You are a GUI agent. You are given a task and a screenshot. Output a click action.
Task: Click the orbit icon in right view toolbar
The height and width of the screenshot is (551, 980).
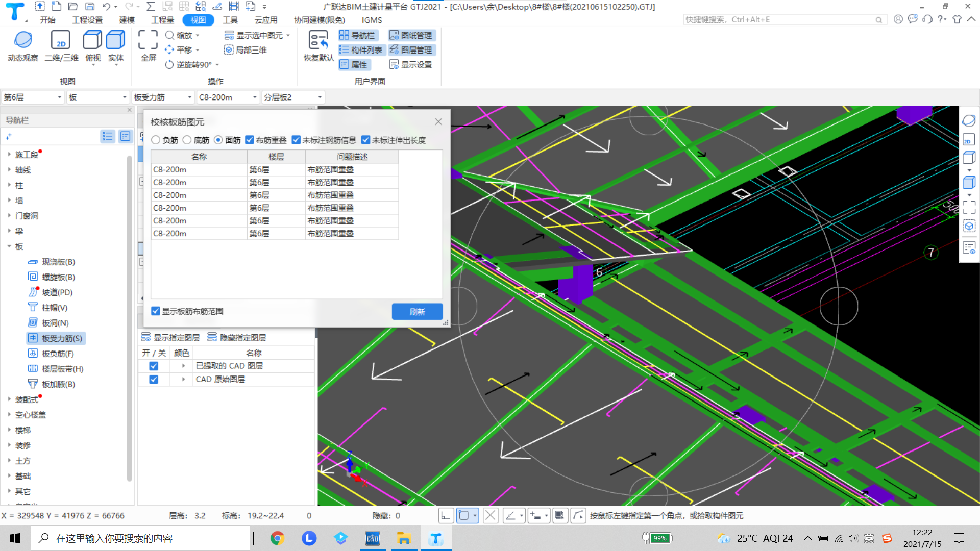point(969,121)
